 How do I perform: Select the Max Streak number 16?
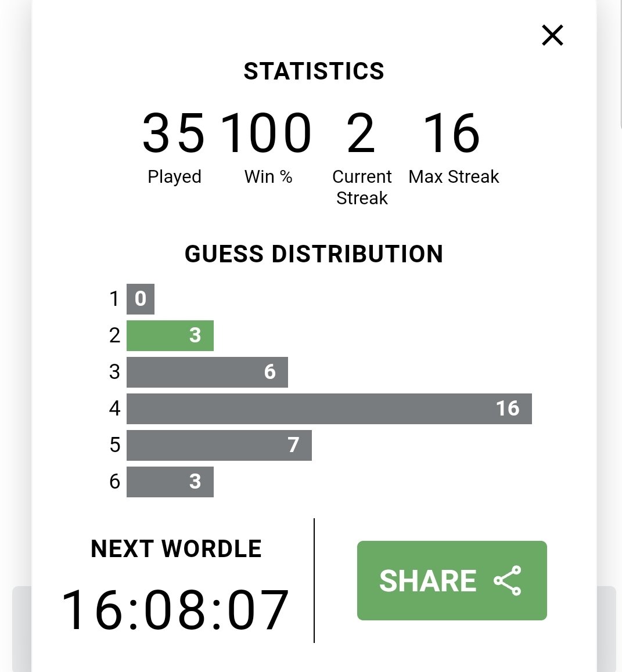point(451,133)
